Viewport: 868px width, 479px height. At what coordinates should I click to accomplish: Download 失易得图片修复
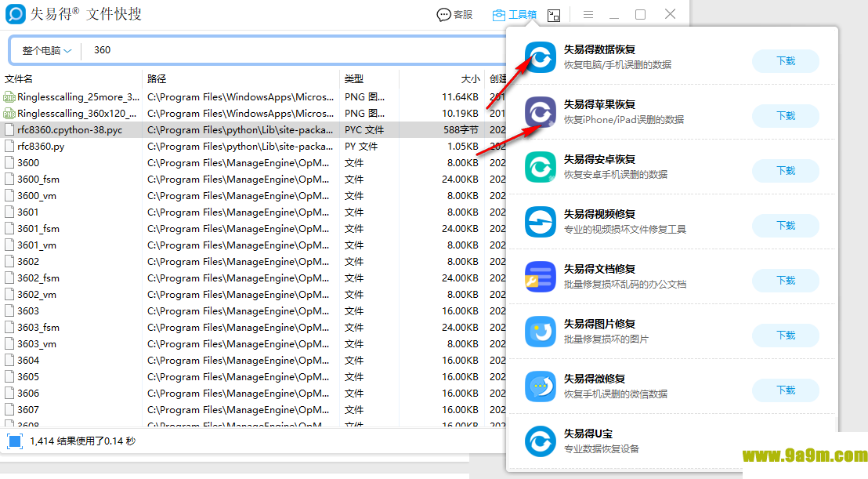tap(786, 335)
